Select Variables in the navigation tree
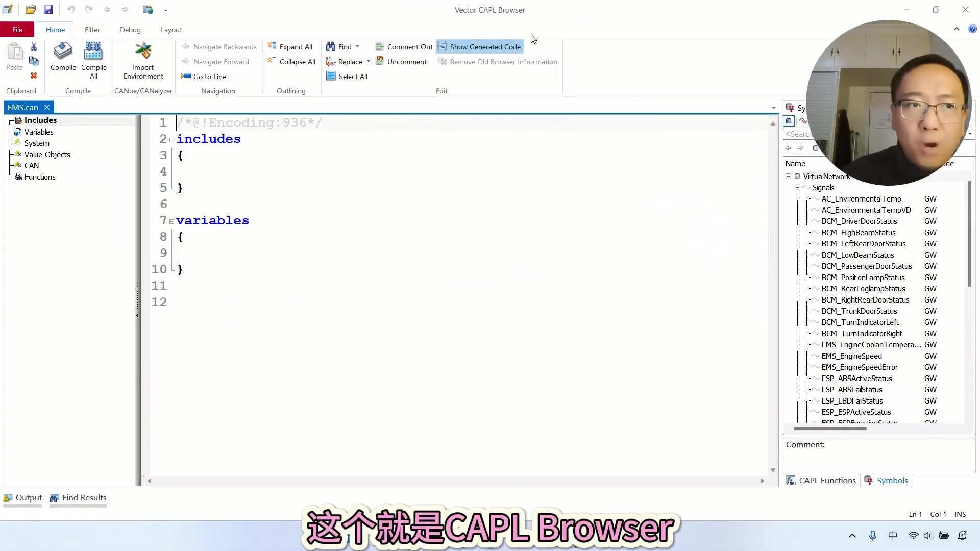The image size is (980, 551). tap(39, 132)
